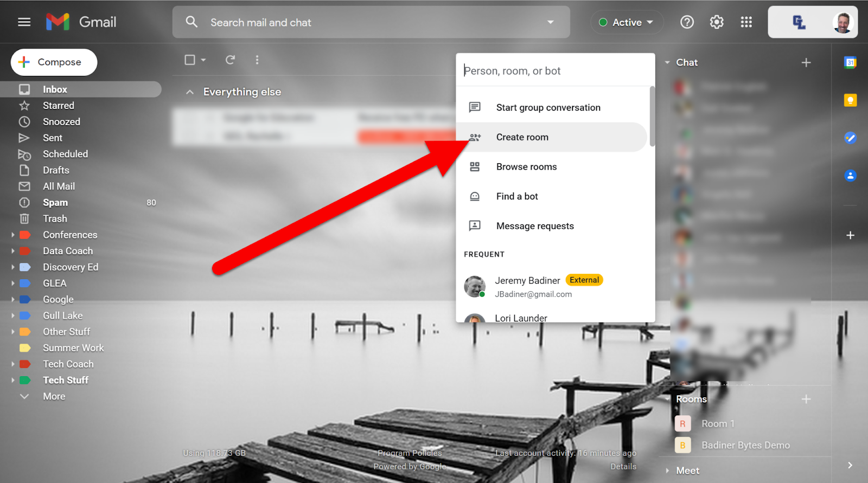Image resolution: width=868 pixels, height=483 pixels.
Task: Click the Person, room, or bot field
Action: click(x=556, y=70)
